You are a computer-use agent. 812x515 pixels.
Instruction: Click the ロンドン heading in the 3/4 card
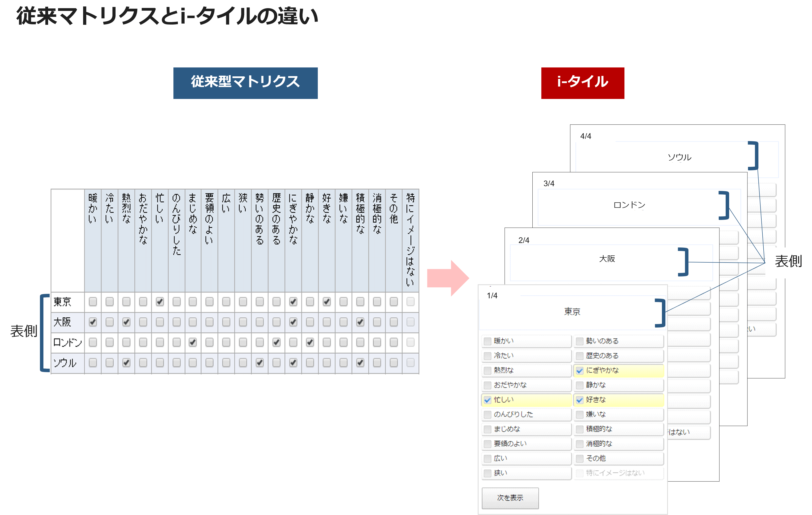629,205
